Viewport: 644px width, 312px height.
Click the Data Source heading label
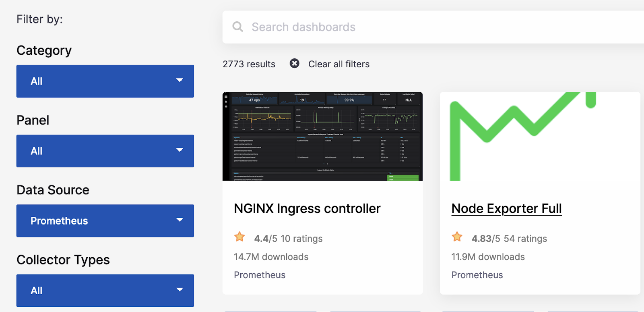(x=53, y=190)
